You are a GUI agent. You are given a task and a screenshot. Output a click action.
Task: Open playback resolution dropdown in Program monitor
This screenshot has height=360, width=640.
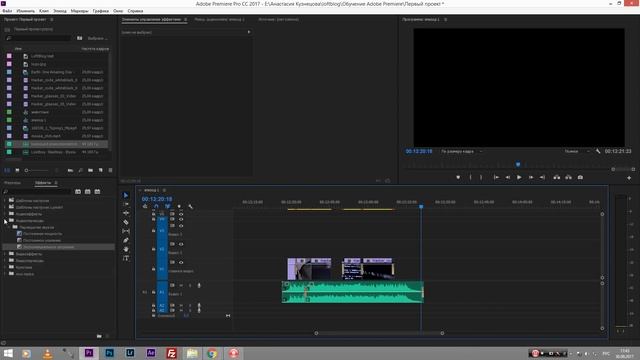(x=577, y=151)
